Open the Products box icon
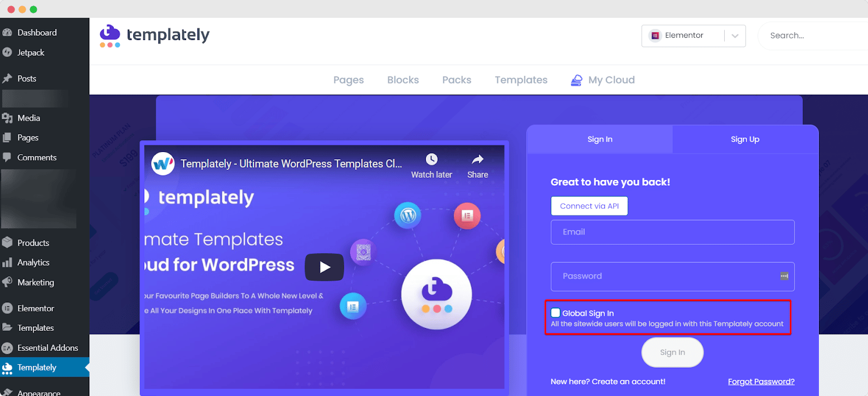This screenshot has width=868, height=396. 7,243
